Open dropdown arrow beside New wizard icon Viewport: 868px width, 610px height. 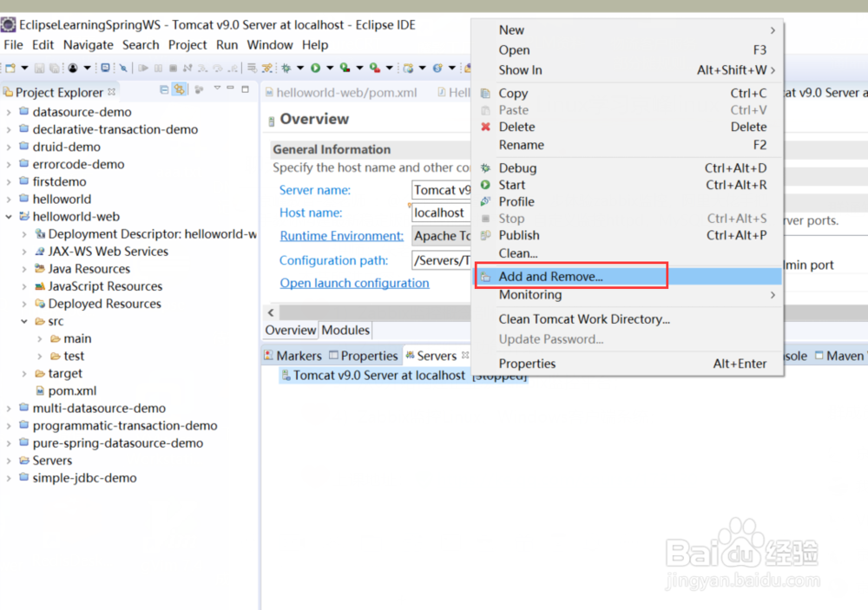click(24, 68)
